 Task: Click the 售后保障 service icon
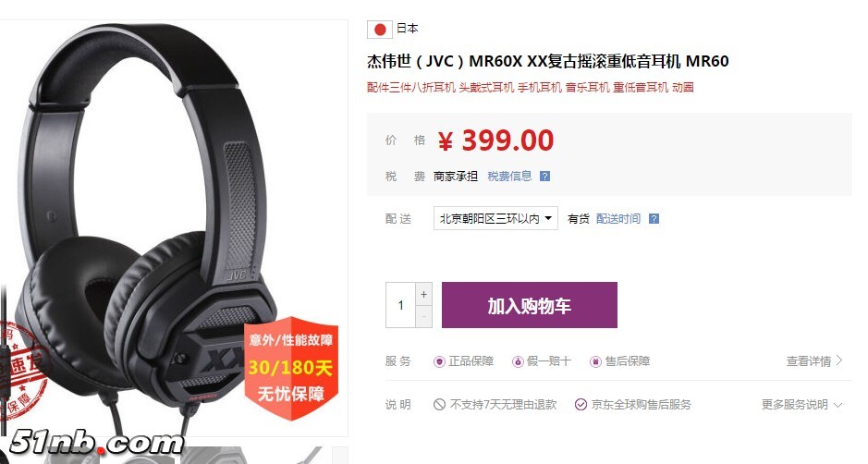point(595,362)
